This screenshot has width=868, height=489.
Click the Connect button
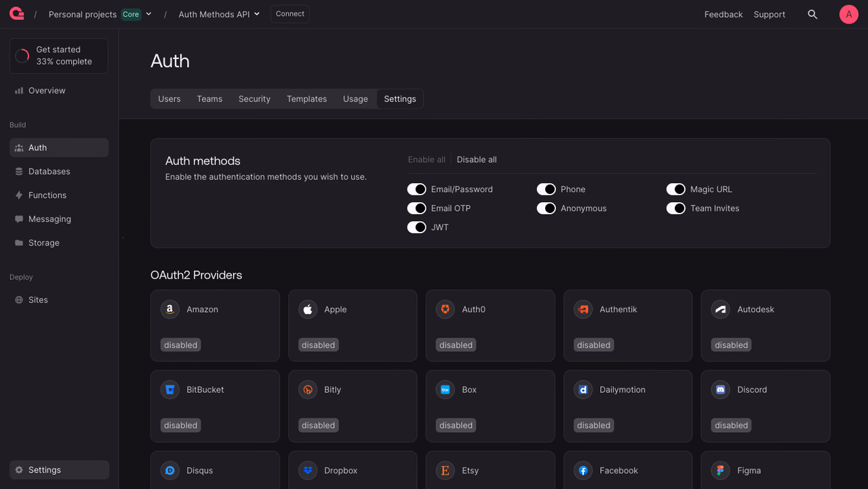click(x=290, y=14)
